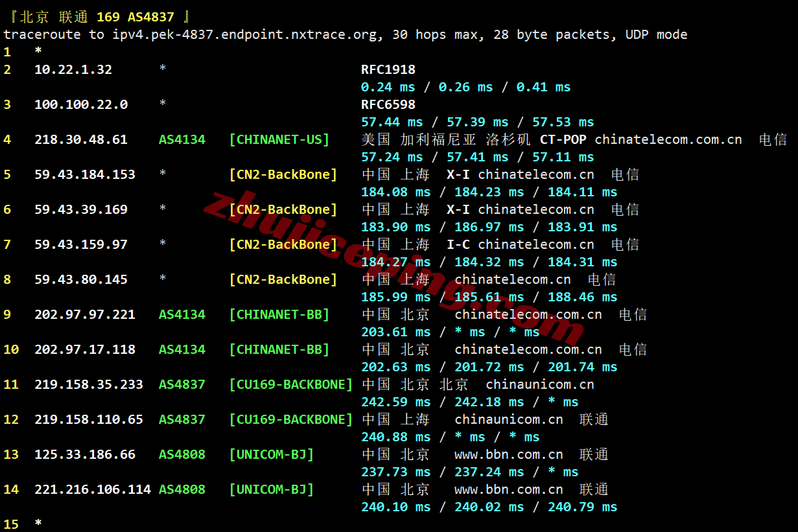This screenshot has height=532, width=798.
Task: Click the RFC1918 label
Action: 388,69
